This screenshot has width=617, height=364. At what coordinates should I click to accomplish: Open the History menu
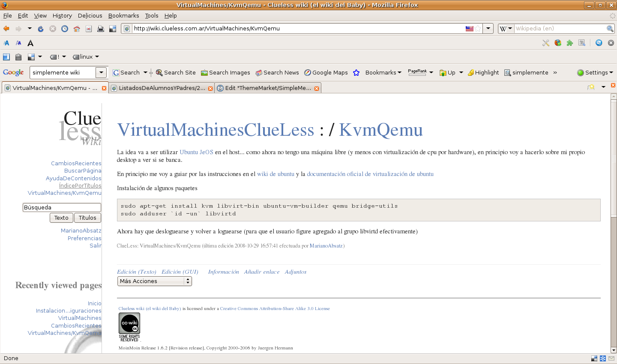(62, 15)
